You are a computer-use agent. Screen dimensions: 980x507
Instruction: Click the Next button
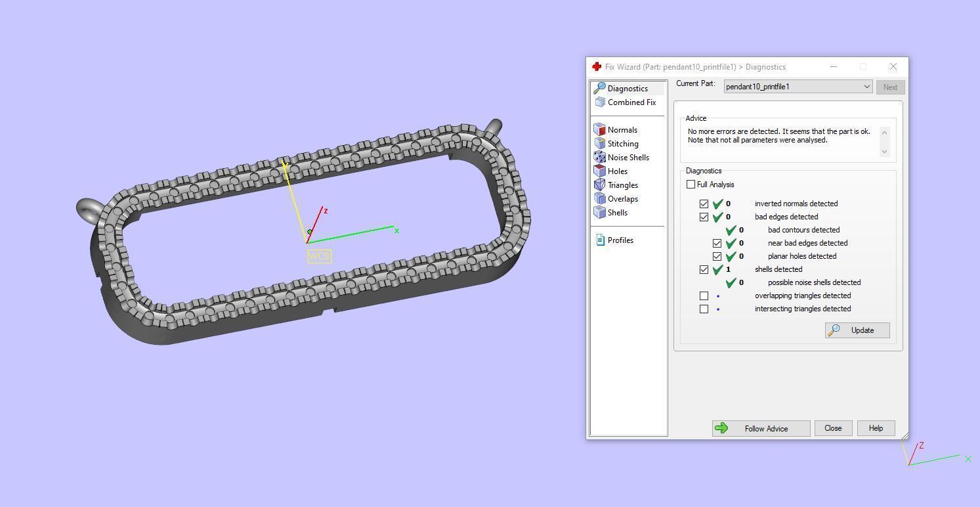coord(890,87)
